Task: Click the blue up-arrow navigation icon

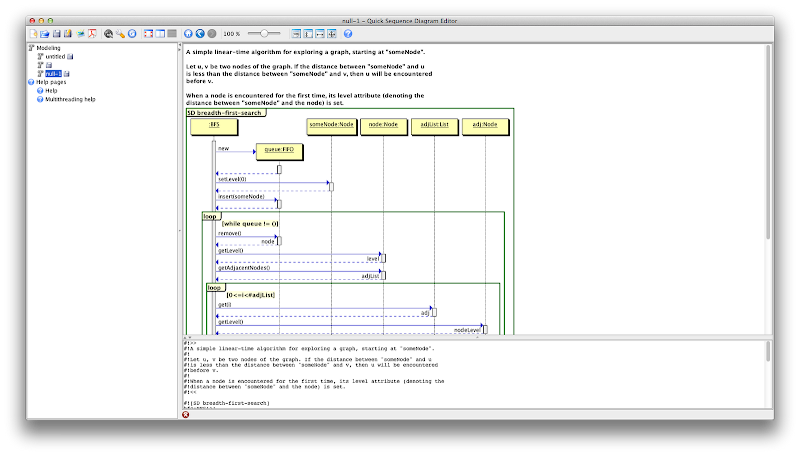Action: 187,33
